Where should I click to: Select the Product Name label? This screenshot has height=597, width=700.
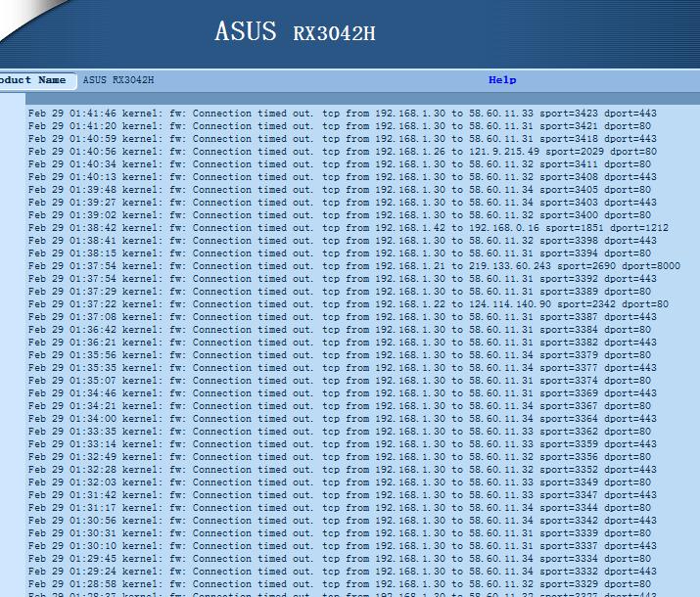pyautogui.click(x=33, y=80)
